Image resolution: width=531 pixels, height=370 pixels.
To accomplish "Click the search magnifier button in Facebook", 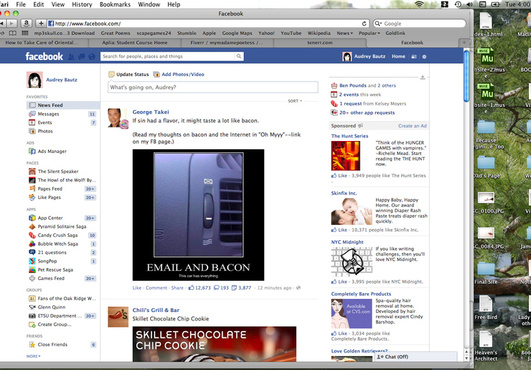I will click(239, 56).
